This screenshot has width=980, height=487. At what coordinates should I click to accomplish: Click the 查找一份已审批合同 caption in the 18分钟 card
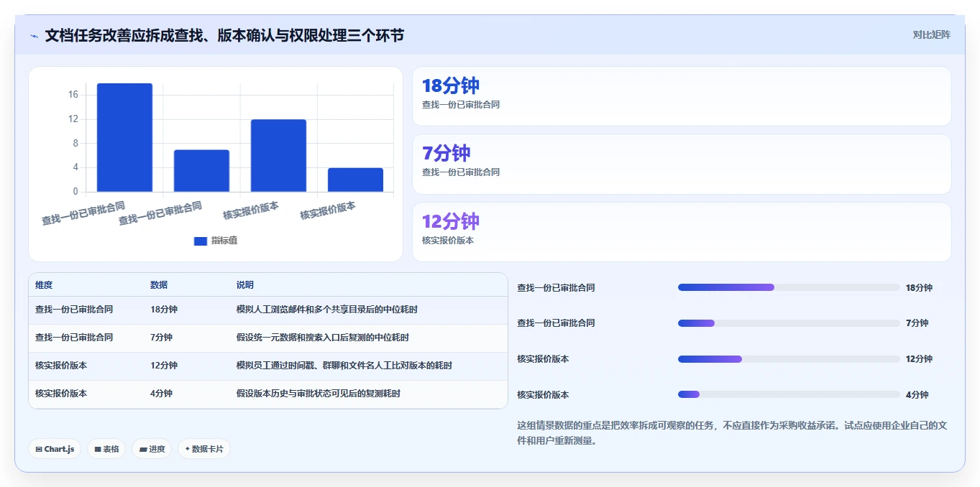coord(461,104)
